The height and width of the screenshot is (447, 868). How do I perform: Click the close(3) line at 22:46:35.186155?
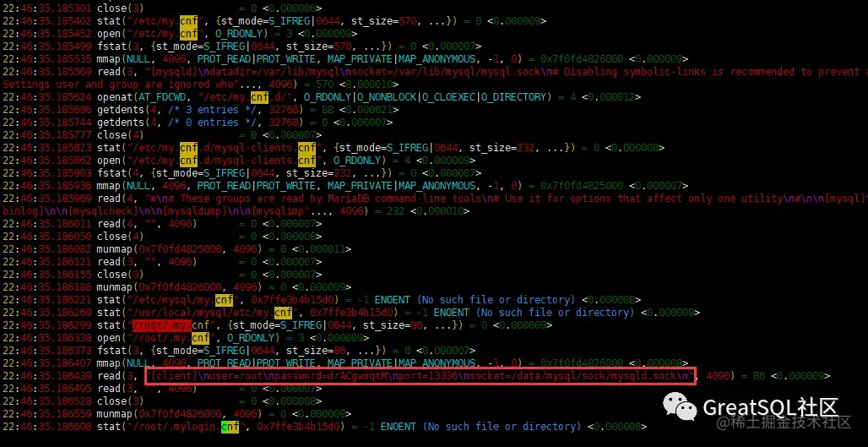tap(161, 275)
